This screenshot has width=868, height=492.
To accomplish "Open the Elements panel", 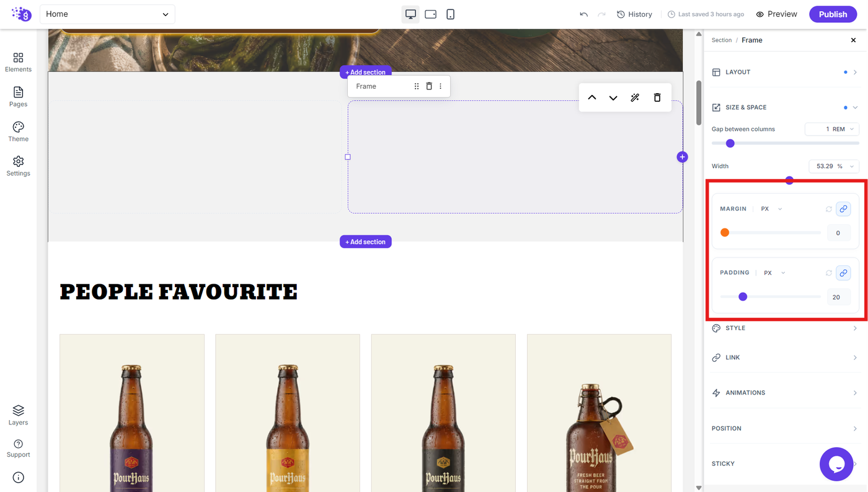I will pos(18,62).
